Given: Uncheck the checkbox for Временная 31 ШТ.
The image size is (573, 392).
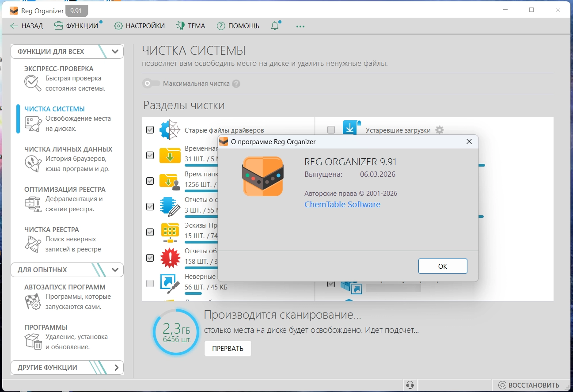Looking at the screenshot, I should point(150,155).
